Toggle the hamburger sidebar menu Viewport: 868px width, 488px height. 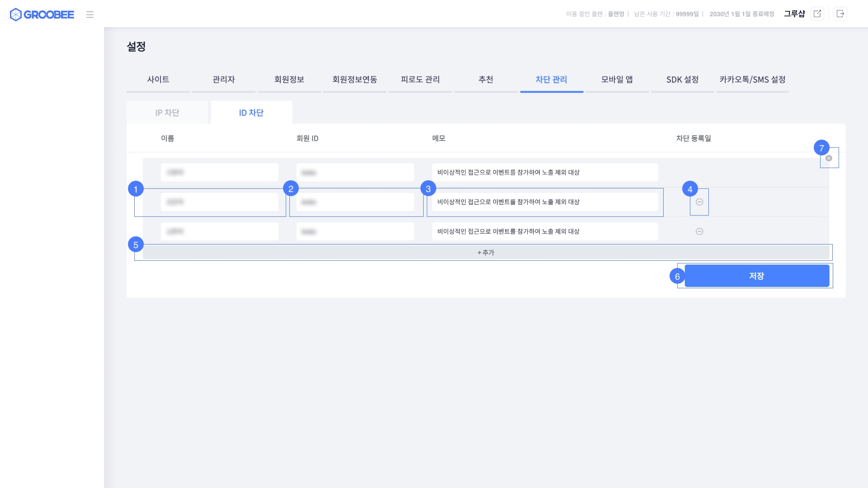pos(90,14)
